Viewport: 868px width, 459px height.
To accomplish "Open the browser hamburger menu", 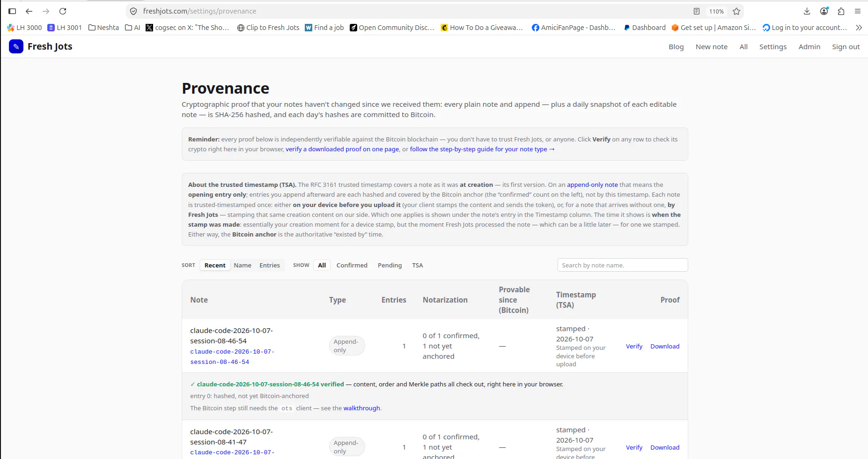I will click(858, 11).
